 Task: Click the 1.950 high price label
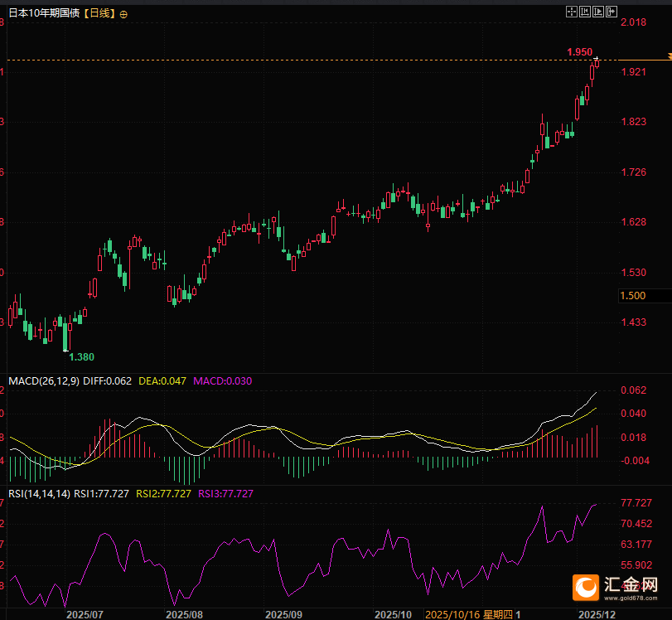(x=579, y=52)
